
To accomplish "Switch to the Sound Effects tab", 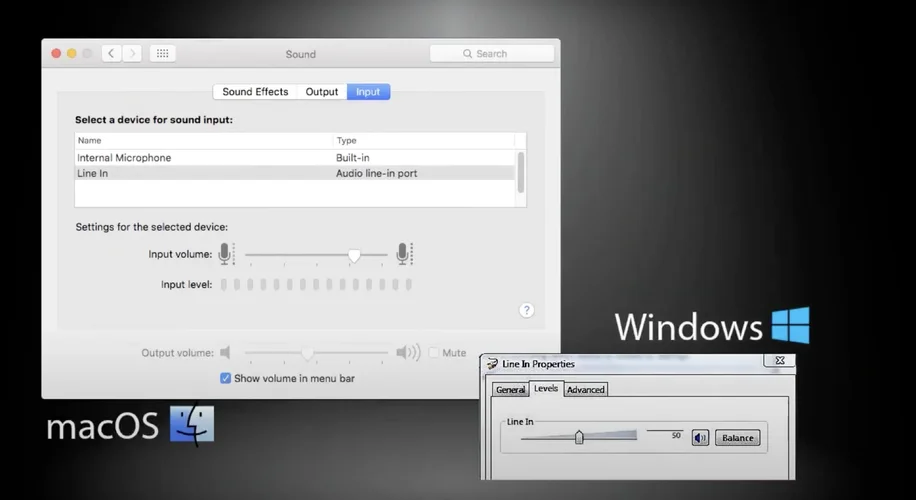I will click(255, 92).
